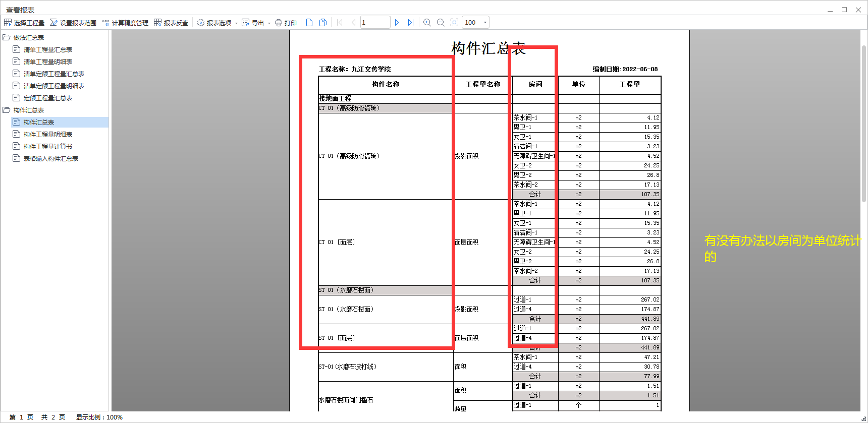Minimize the 查看报表 window

pos(830,10)
